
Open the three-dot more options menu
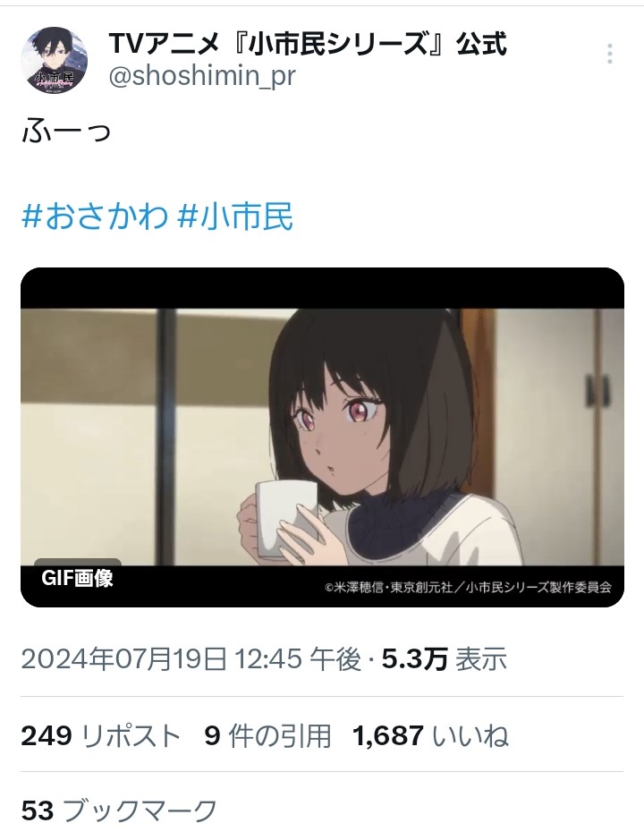click(x=610, y=54)
